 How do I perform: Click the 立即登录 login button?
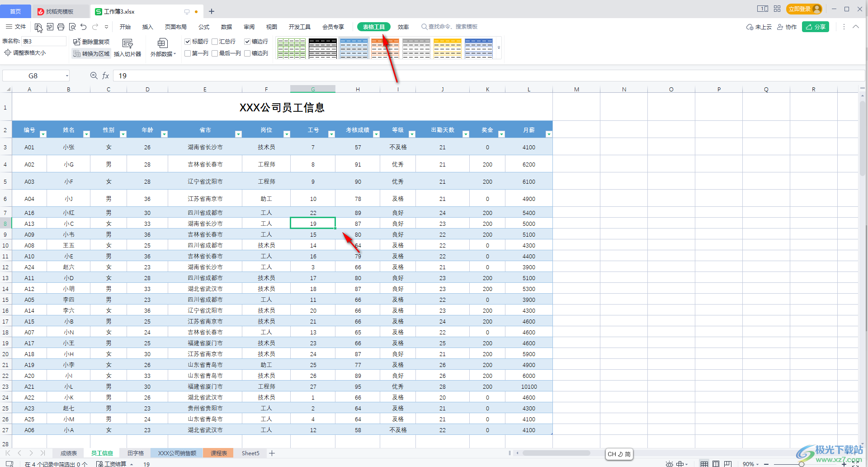[x=804, y=9]
